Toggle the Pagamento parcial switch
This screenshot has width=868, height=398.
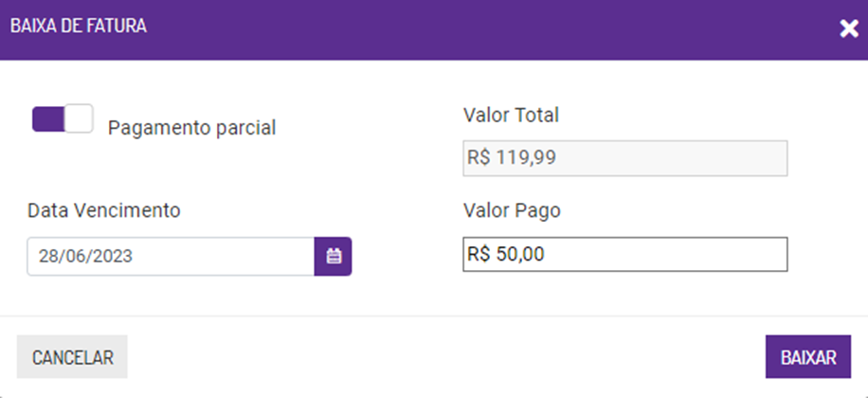(x=63, y=119)
